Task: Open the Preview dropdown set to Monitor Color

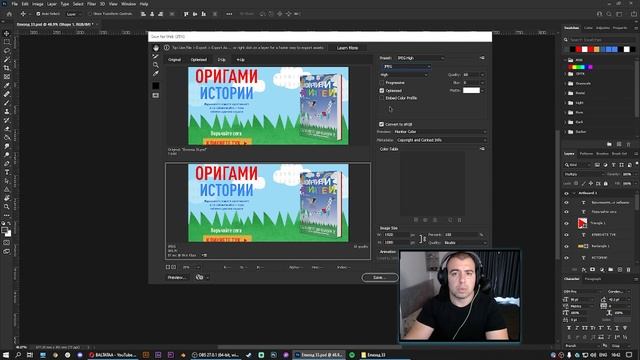Action: click(x=440, y=132)
